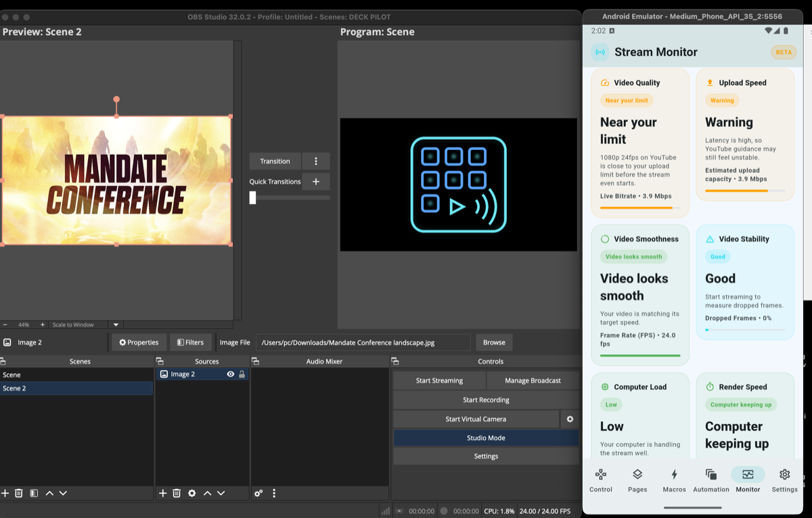Open the transition options three-dot menu
Screen dimensions: 812x518
(315, 161)
